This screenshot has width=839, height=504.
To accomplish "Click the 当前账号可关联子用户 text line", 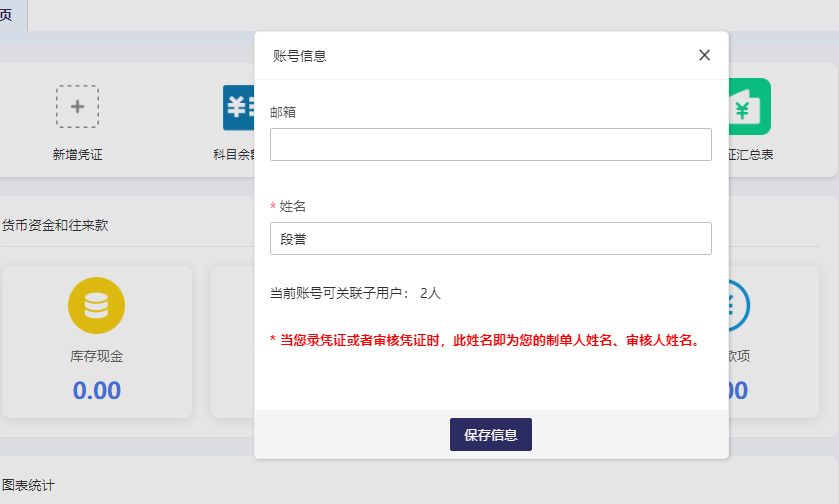I will [355, 293].
